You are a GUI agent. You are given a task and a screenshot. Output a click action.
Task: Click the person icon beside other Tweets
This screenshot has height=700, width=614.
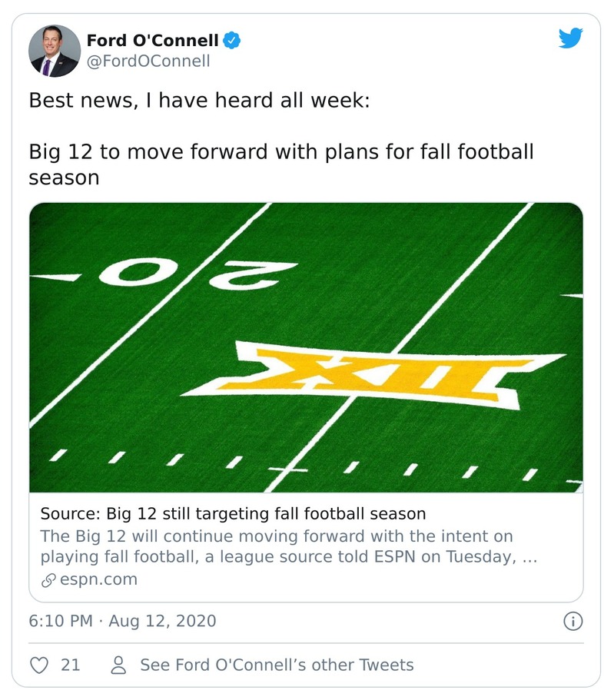coord(118,665)
